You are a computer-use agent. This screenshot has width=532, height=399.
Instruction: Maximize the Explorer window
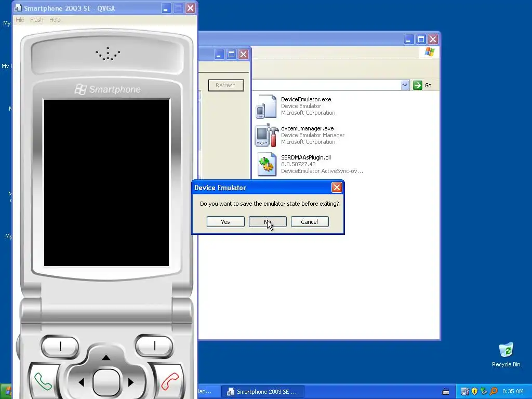(x=421, y=39)
